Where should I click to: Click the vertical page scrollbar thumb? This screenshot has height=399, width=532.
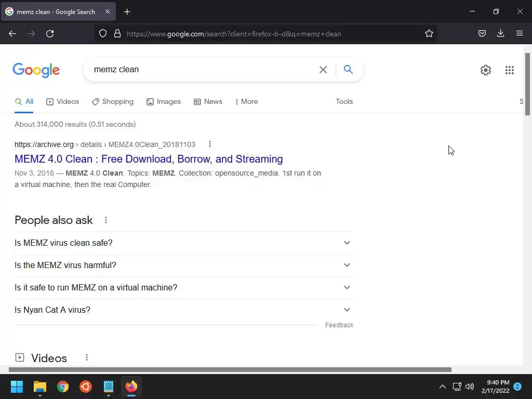[527, 84]
